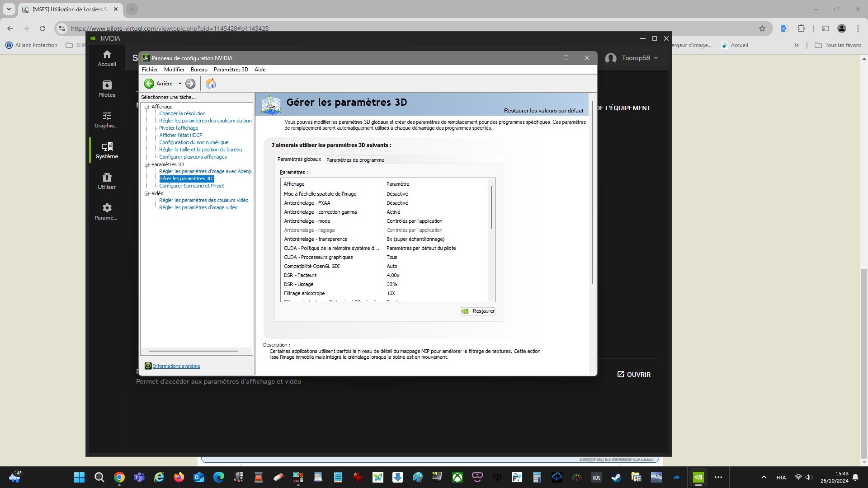Open Paramètres gear in NVIDIA sidebar
The height and width of the screenshot is (488, 868).
107,212
